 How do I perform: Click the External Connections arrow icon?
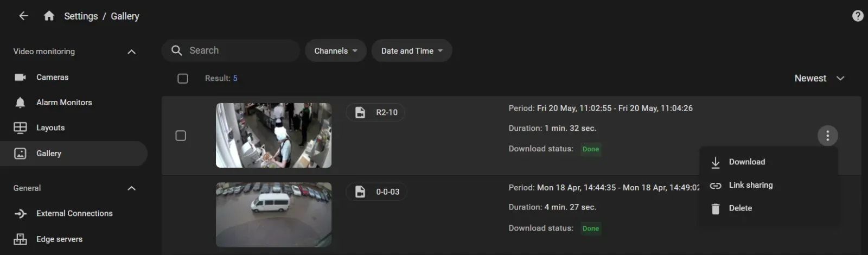point(20,214)
